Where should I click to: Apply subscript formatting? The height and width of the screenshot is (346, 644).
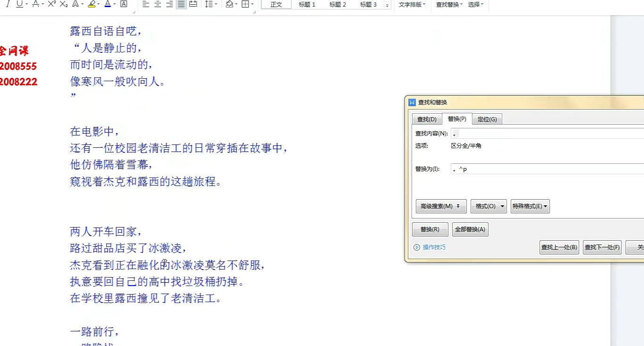(x=64, y=4)
